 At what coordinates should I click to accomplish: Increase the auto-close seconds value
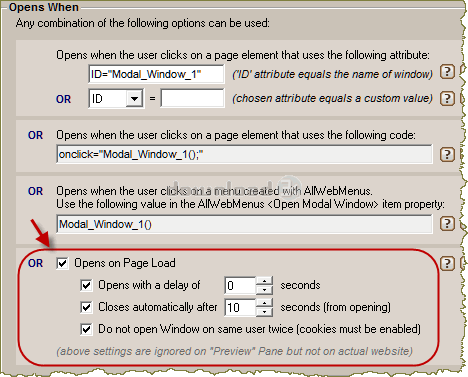tap(264, 303)
